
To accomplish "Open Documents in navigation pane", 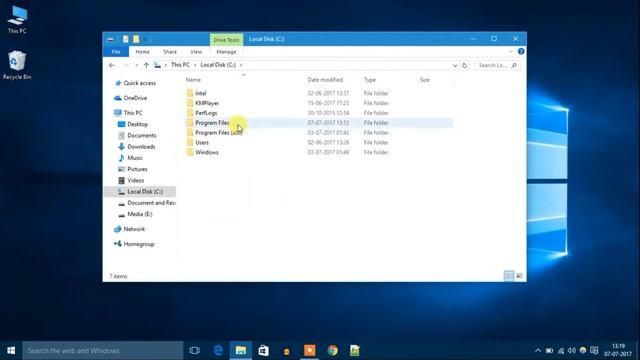I will [x=141, y=135].
